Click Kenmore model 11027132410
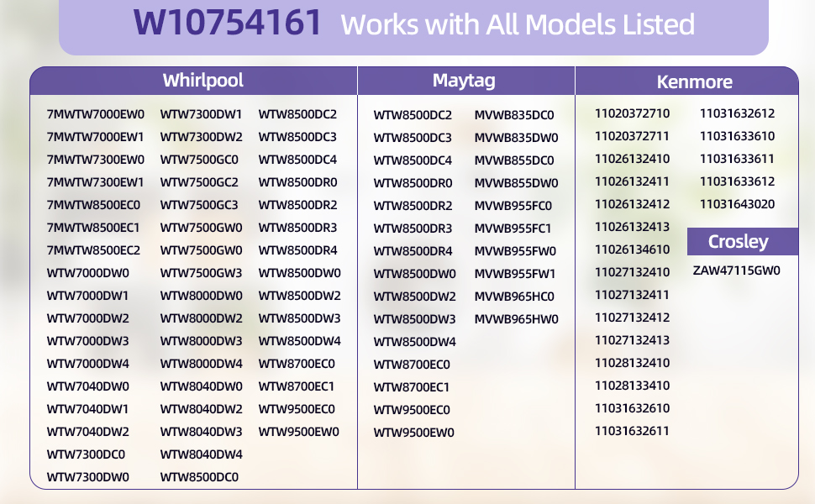The image size is (815, 504). (632, 272)
